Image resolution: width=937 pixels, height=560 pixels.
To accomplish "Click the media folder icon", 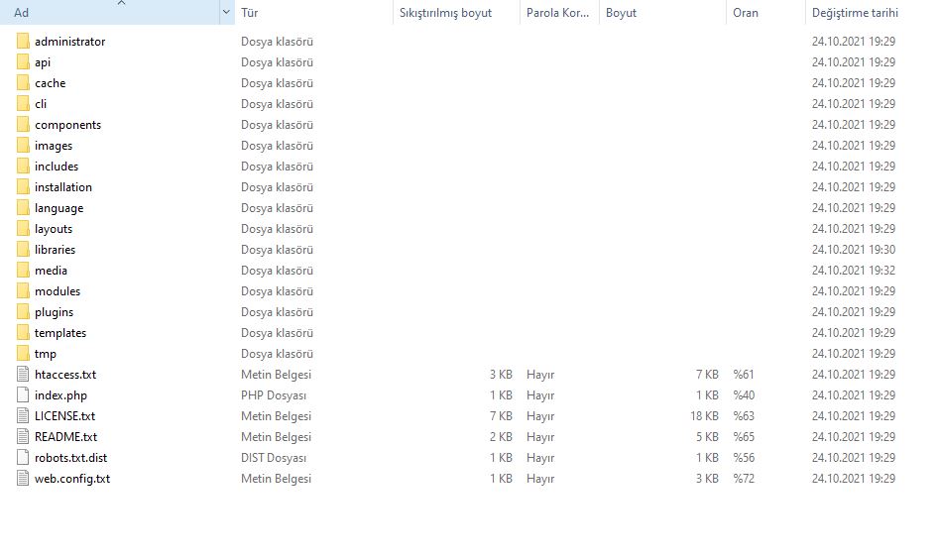I will coord(23,271).
